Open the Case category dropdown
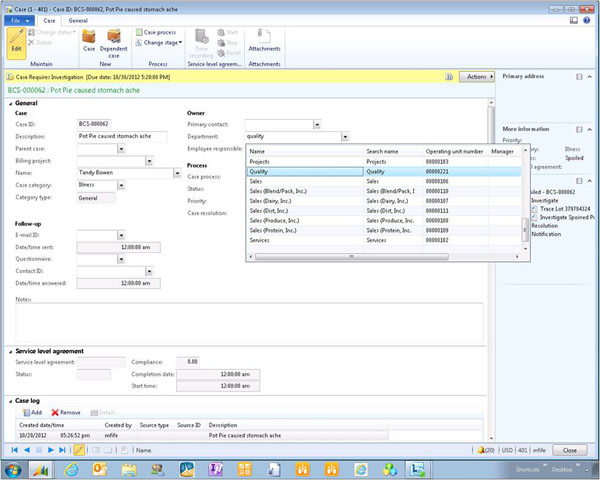This screenshot has width=600, height=480. (121, 185)
